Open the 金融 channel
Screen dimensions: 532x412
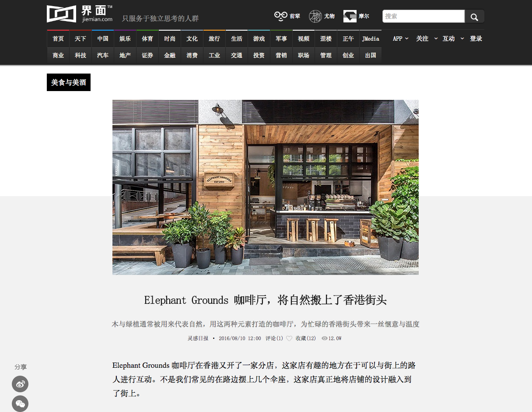click(169, 55)
